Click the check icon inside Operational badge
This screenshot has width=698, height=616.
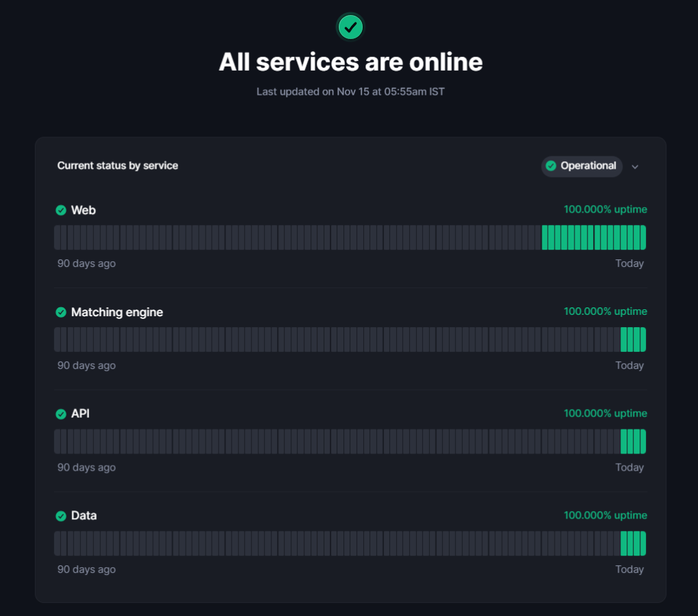(551, 166)
